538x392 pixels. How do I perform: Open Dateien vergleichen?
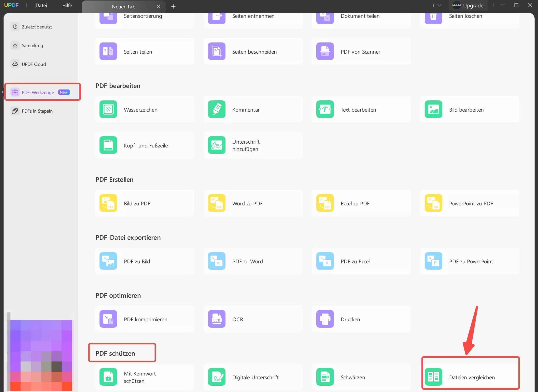click(470, 377)
